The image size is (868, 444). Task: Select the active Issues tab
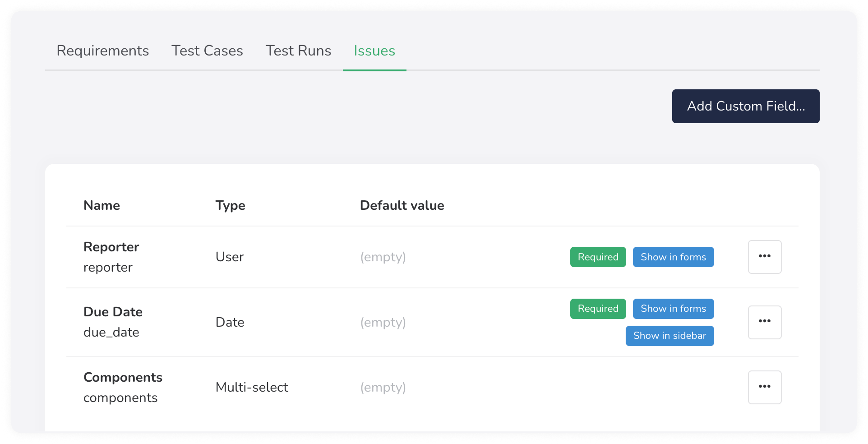(374, 51)
